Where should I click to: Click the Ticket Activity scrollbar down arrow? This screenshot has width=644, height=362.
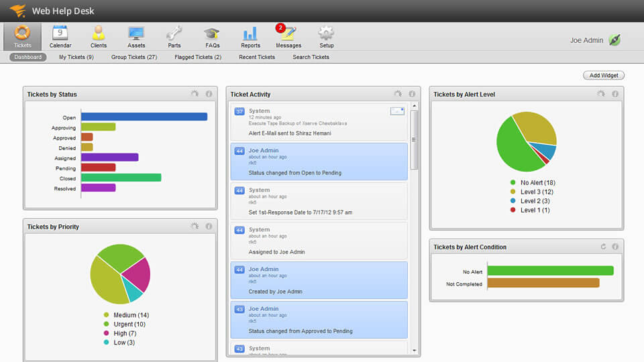click(414, 351)
